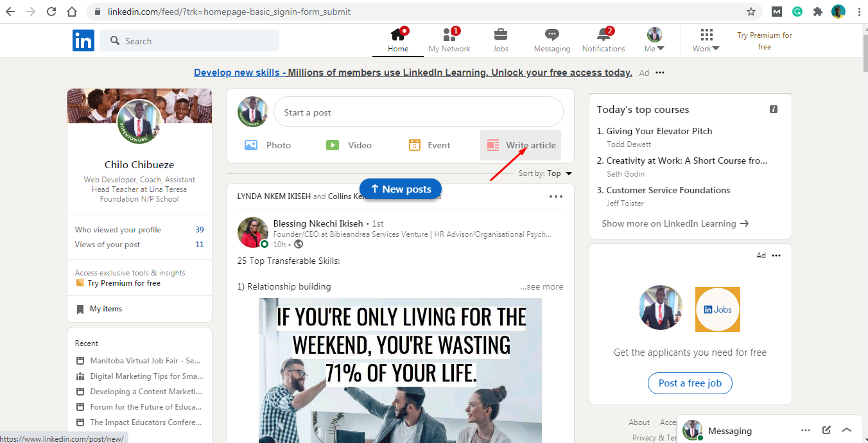Click the LinkedIn logo
This screenshot has width=868, height=443.
tap(83, 40)
